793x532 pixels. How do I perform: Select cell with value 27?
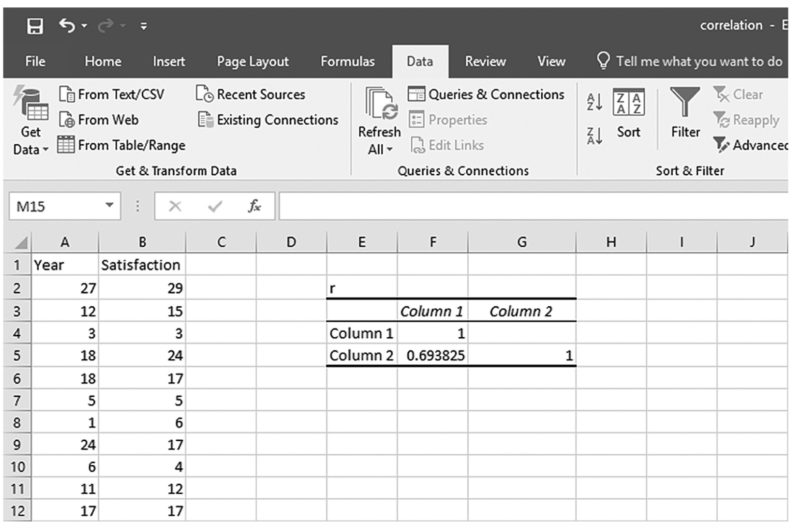[x=65, y=288]
